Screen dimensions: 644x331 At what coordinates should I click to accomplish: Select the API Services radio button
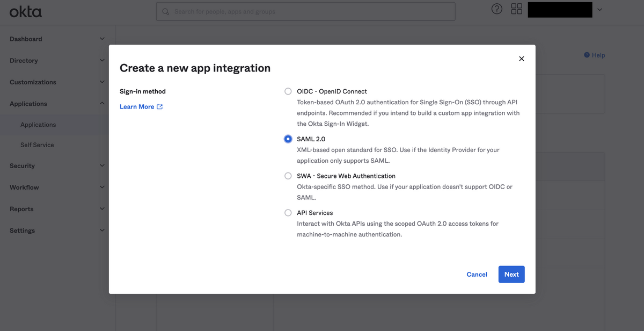point(288,213)
